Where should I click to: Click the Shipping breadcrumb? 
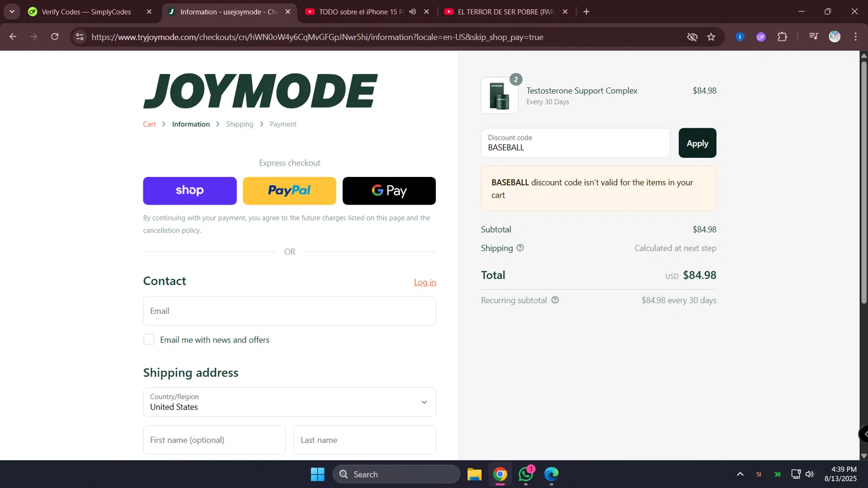[240, 124]
